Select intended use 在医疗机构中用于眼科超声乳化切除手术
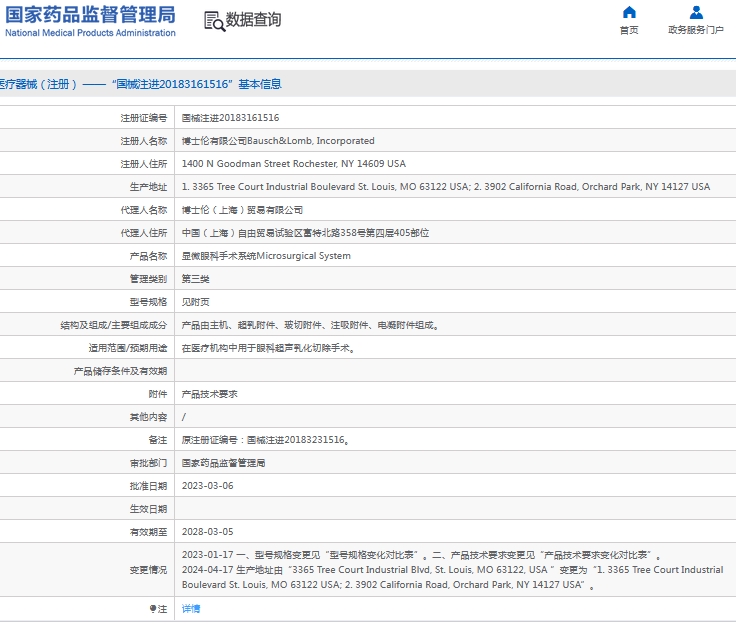Image resolution: width=736 pixels, height=624 pixels. click(268, 348)
